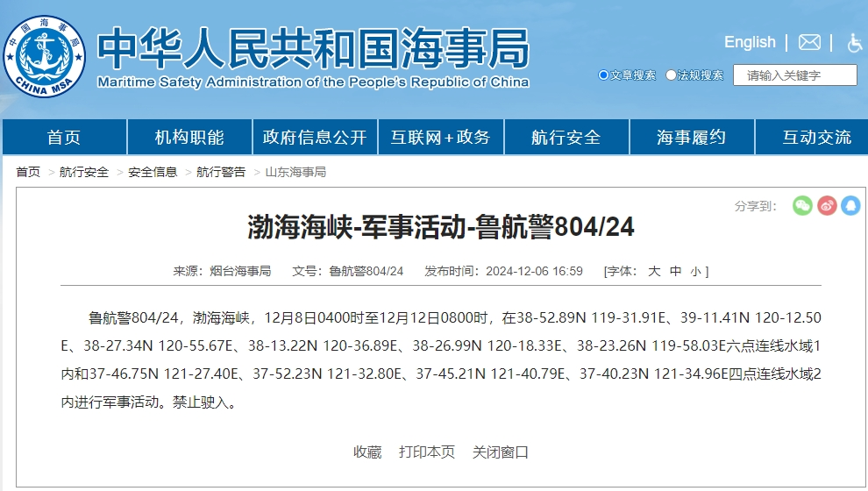Set the font size to 小

[x=695, y=272]
